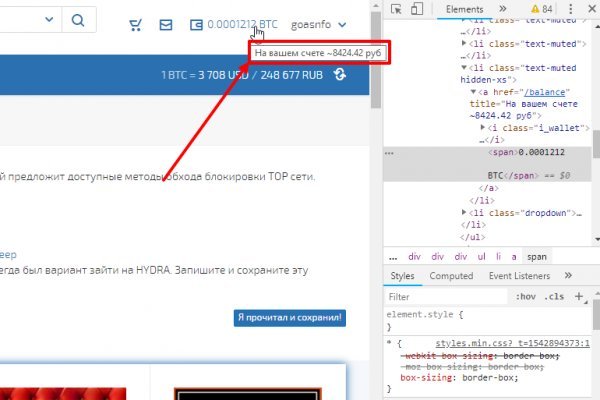Expand the i class i_wallet node
This screenshot has height=400, width=600.
(483, 128)
